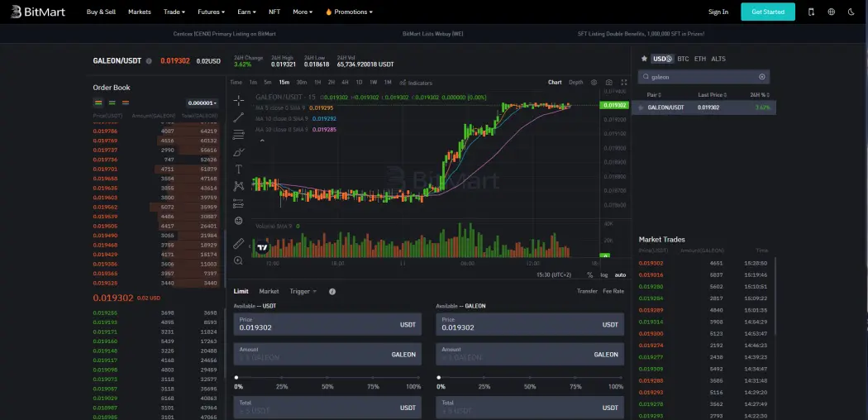Toggle the auto scale on chart
Screen dimensions: 868x420
[x=620, y=275]
